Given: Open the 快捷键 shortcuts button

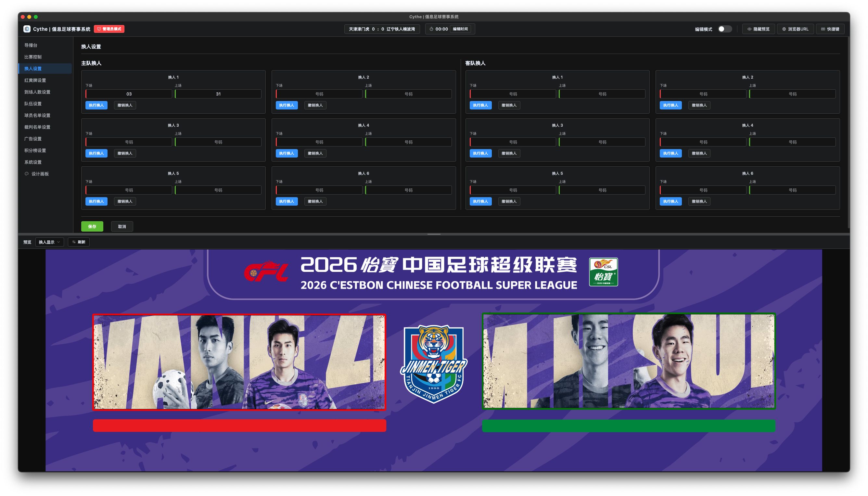Looking at the screenshot, I should (x=830, y=29).
